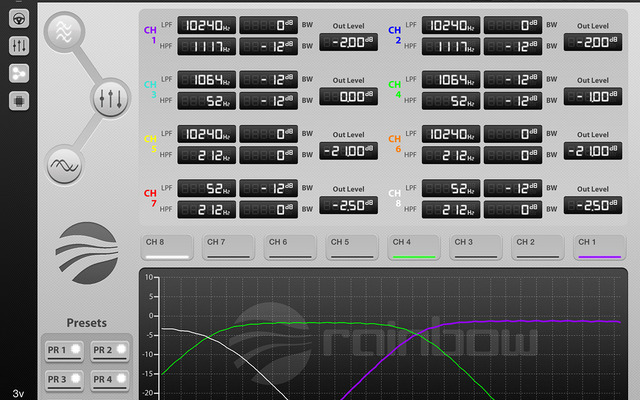Image resolution: width=640 pixels, height=400 pixels.
Task: Select the processor chip sidebar icon
Action: tap(19, 100)
